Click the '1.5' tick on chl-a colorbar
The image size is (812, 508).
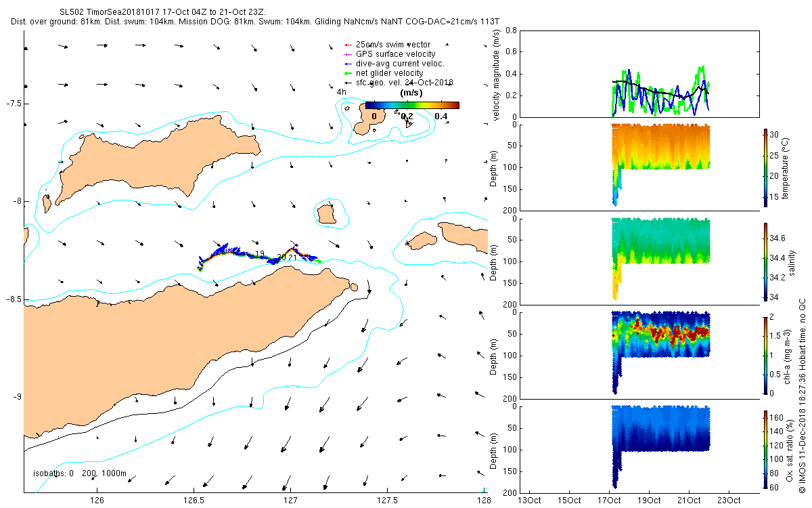(x=776, y=335)
